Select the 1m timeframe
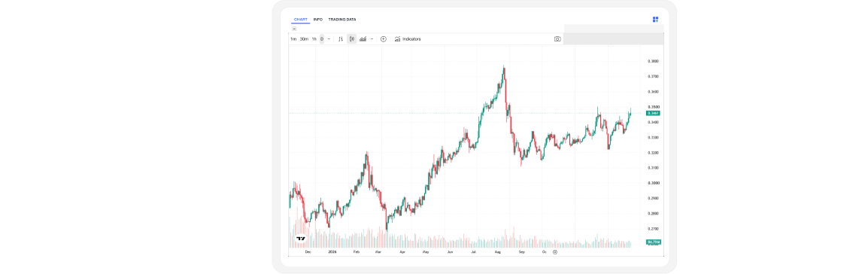The width and height of the screenshot is (868, 274). point(293,39)
